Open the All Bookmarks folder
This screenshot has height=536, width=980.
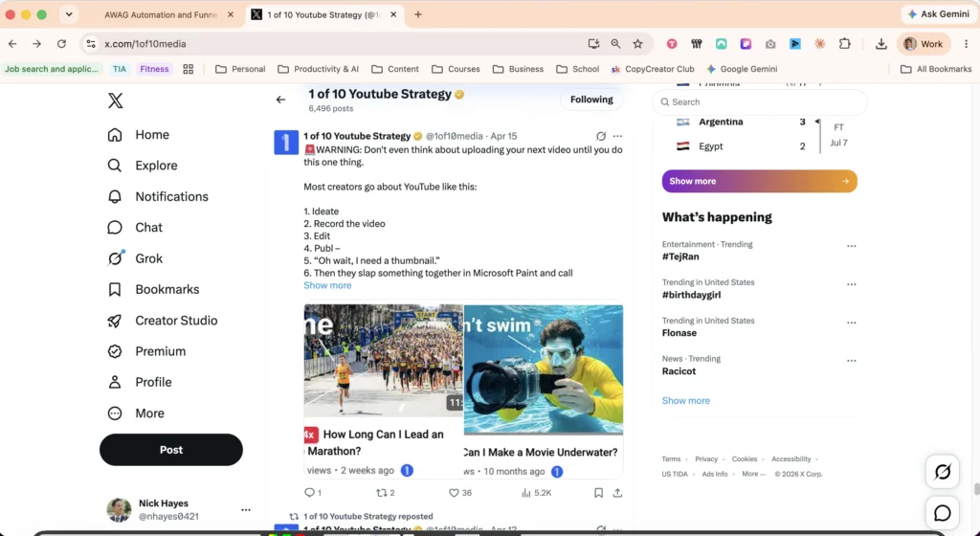[x=936, y=69]
